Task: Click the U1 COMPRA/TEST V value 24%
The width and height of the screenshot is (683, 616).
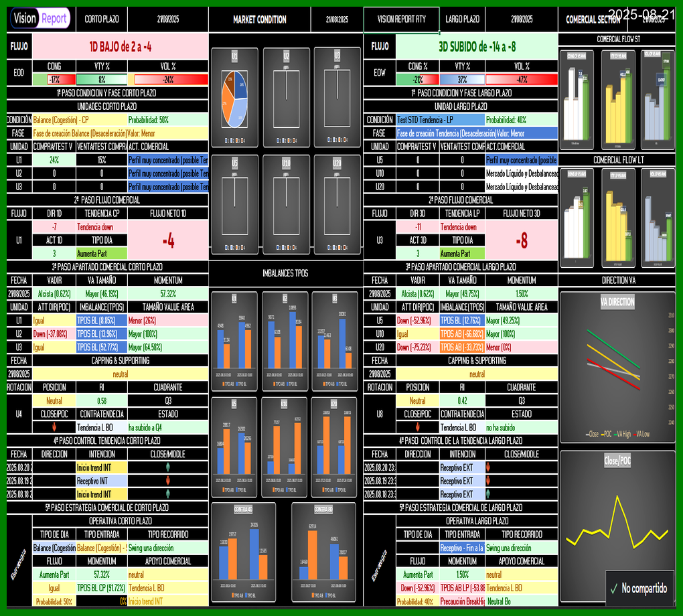Action: click(54, 160)
